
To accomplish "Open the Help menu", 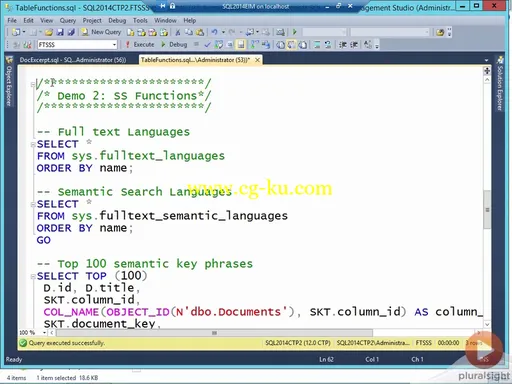I will (x=190, y=20).
